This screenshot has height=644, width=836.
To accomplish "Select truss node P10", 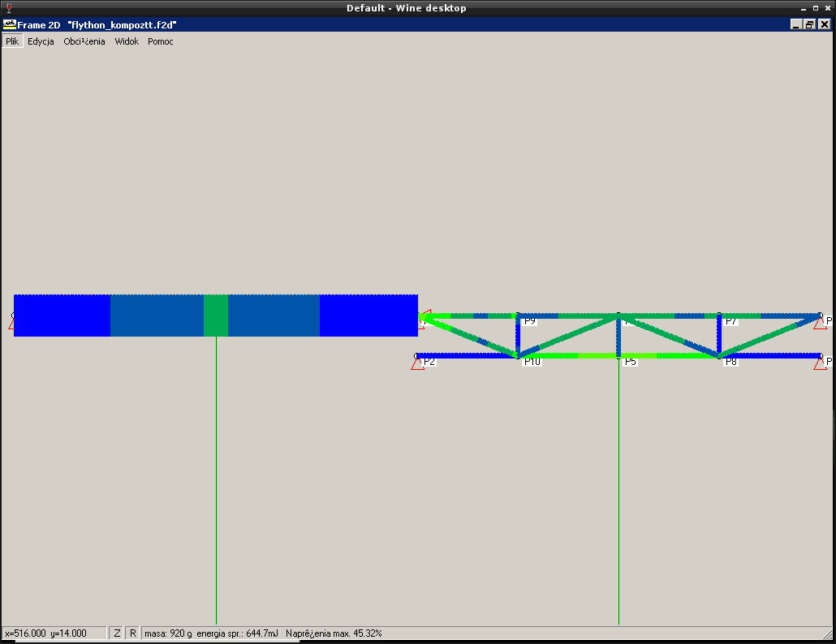I will tap(517, 355).
